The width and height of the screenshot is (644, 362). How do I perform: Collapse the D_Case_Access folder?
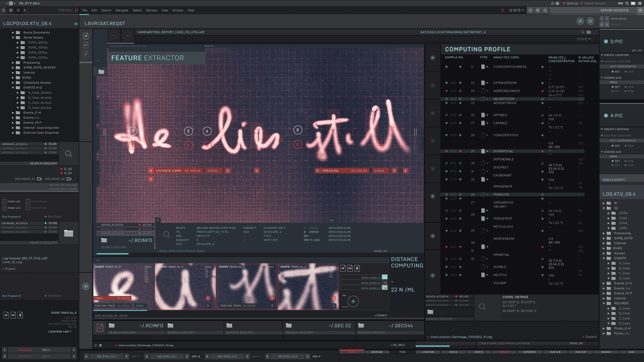18,108
